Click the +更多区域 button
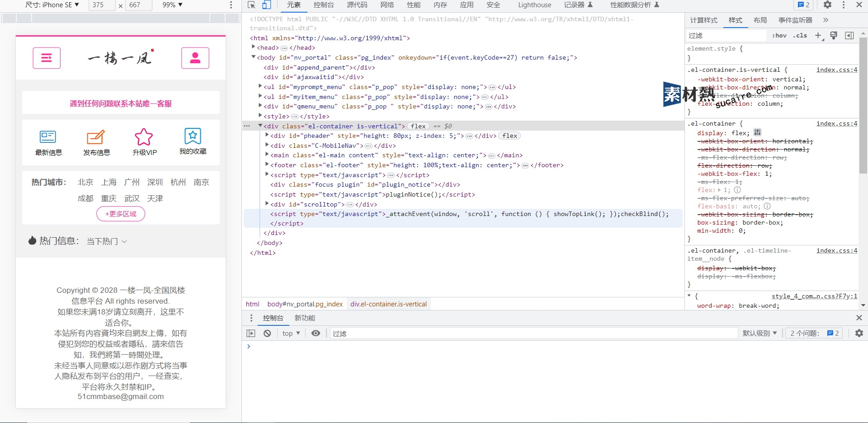Screen dimensions: 868x423 click(121, 214)
